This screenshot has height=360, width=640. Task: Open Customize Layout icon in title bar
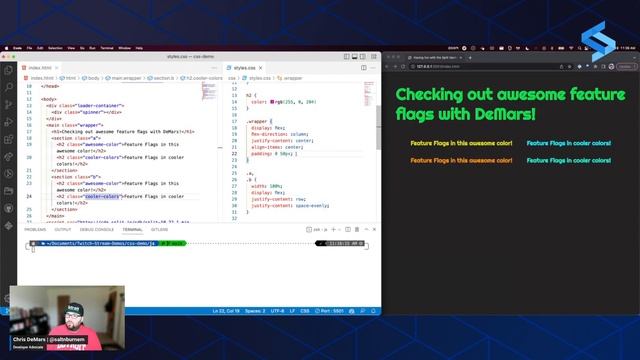coord(373,57)
